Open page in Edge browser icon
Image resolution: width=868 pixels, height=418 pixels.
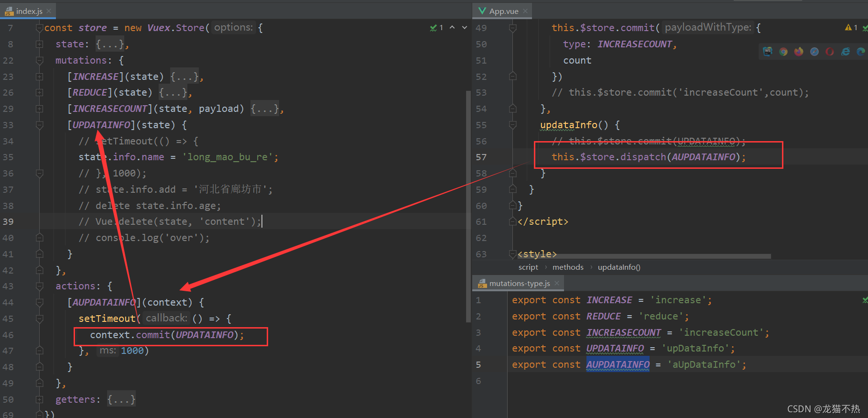861,52
